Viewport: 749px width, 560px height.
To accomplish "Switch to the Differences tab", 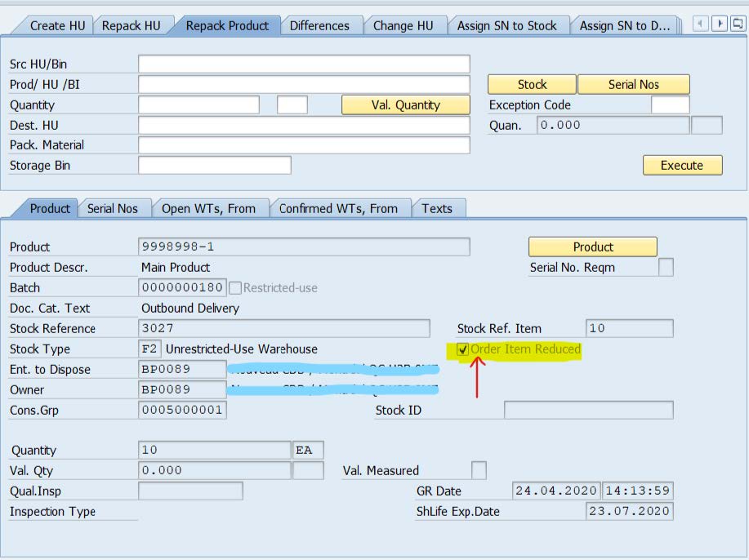I will click(319, 25).
